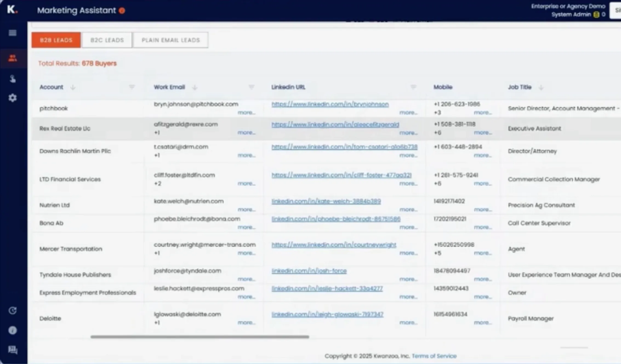
Task: Open the settings gear in sidebar
Action: pyautogui.click(x=13, y=98)
